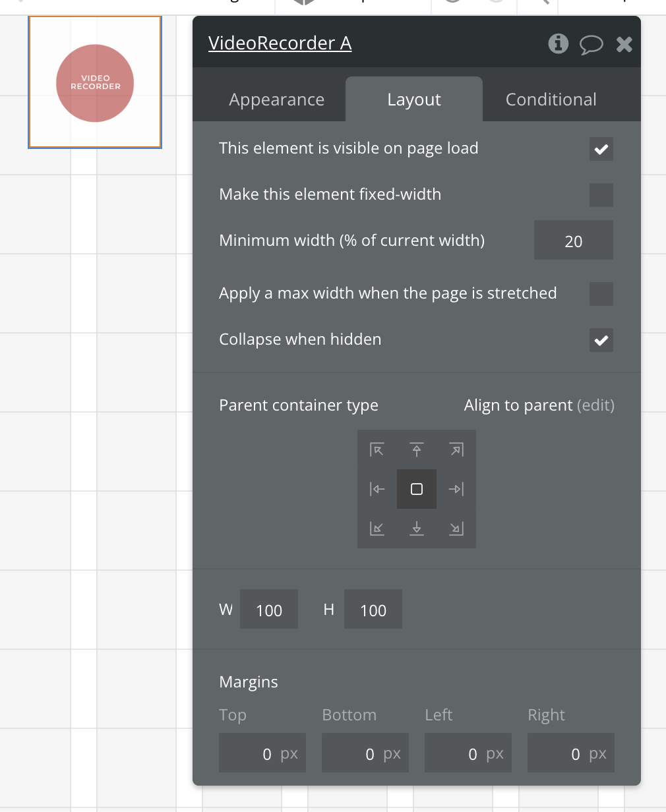Toggle 'Collapse when hidden' checkbox

point(601,340)
